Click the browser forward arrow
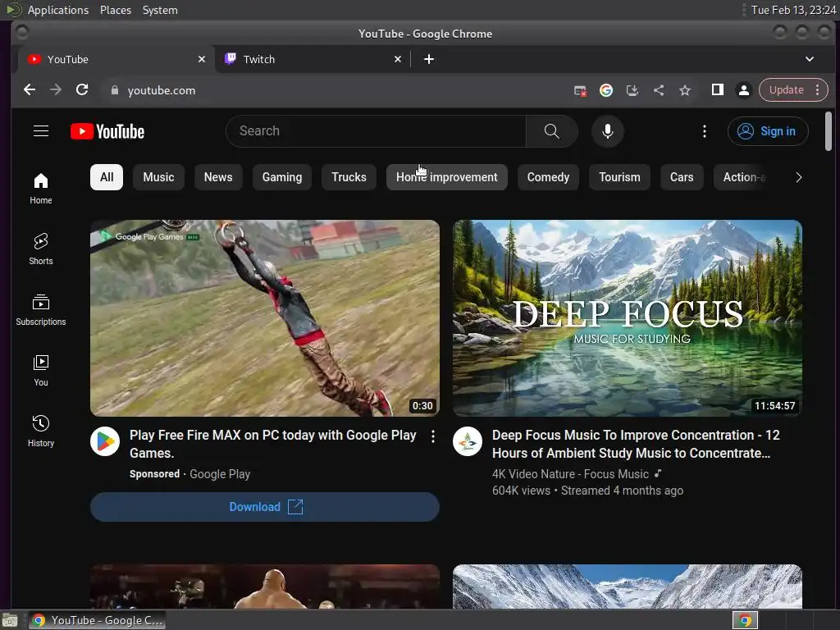Screen dimensions: 840x630 [x=56, y=90]
